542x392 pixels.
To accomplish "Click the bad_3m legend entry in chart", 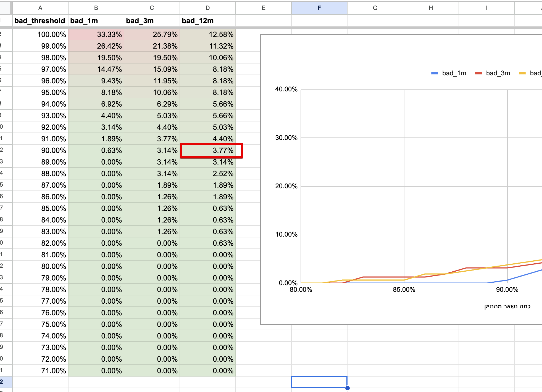I will [x=498, y=73].
